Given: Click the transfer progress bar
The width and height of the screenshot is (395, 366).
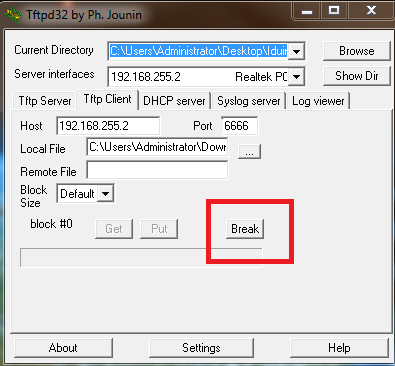Looking at the screenshot, I should pyautogui.click(x=141, y=257).
